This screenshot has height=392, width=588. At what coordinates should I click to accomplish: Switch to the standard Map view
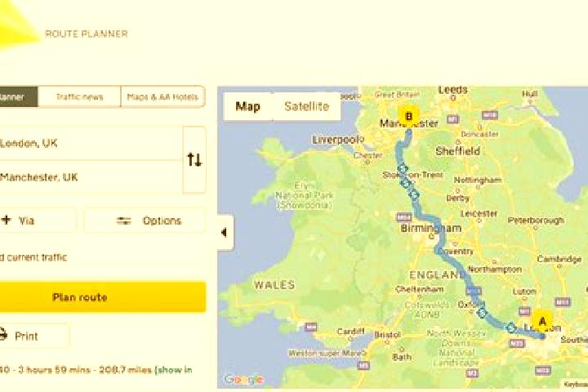(x=248, y=106)
